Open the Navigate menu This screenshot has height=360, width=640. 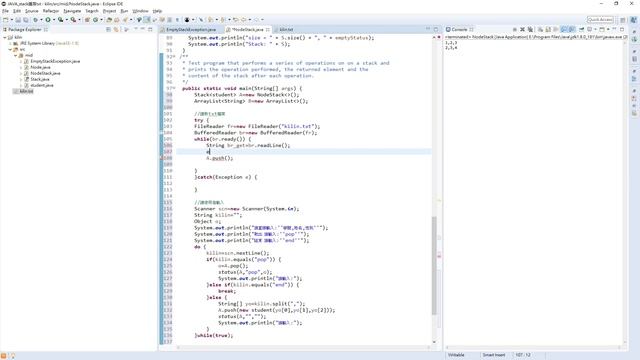pyautogui.click(x=72, y=11)
